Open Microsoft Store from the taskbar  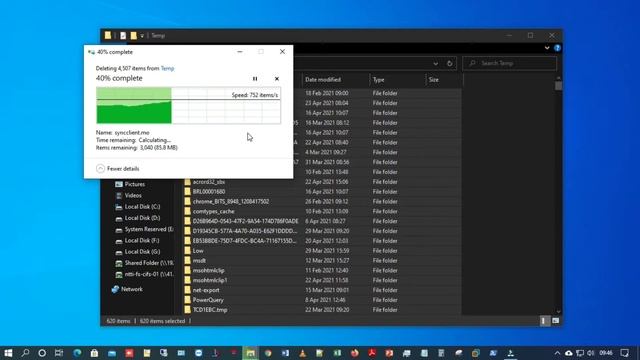pos(94,353)
